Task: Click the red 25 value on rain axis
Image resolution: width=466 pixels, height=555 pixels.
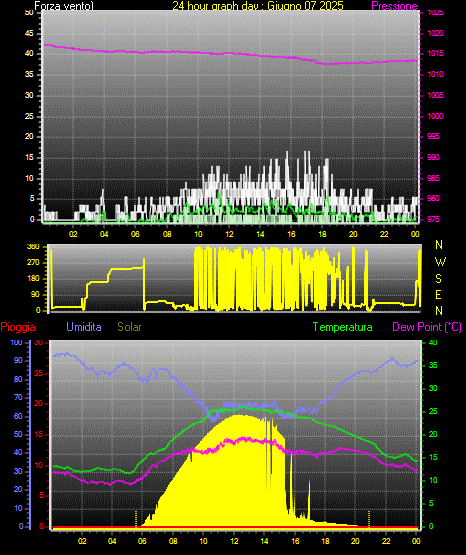Action: 39,373
